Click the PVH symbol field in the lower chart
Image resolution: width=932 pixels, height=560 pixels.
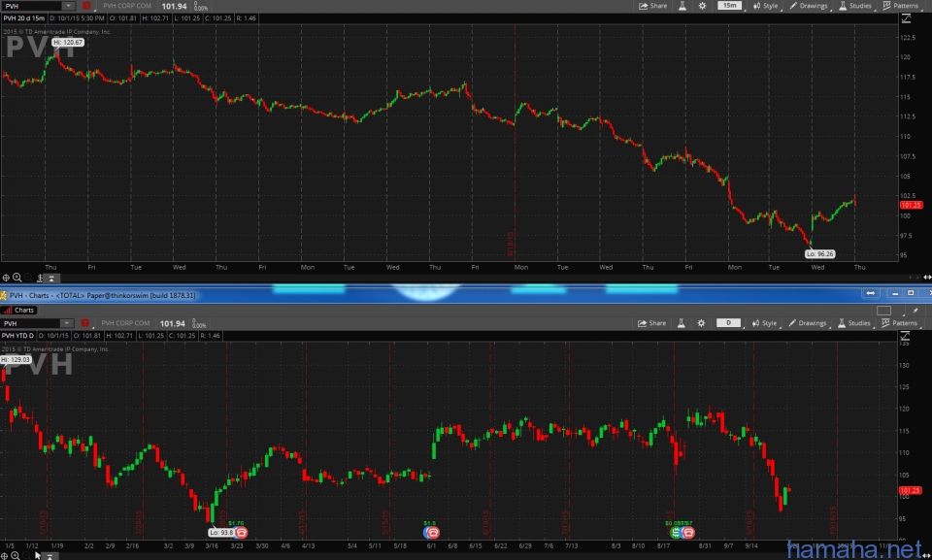point(30,323)
